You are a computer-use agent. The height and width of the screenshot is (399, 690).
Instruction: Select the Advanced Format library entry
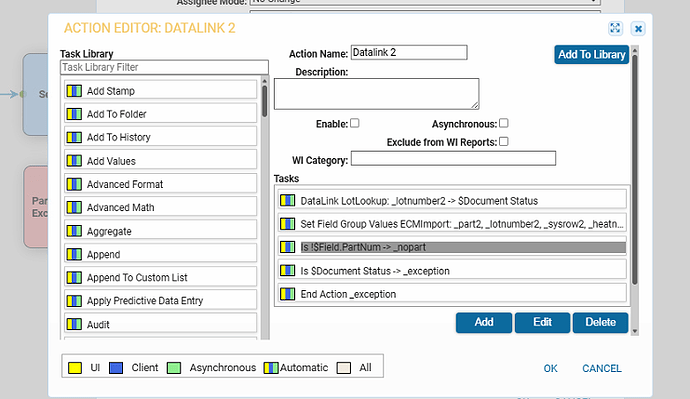click(161, 184)
